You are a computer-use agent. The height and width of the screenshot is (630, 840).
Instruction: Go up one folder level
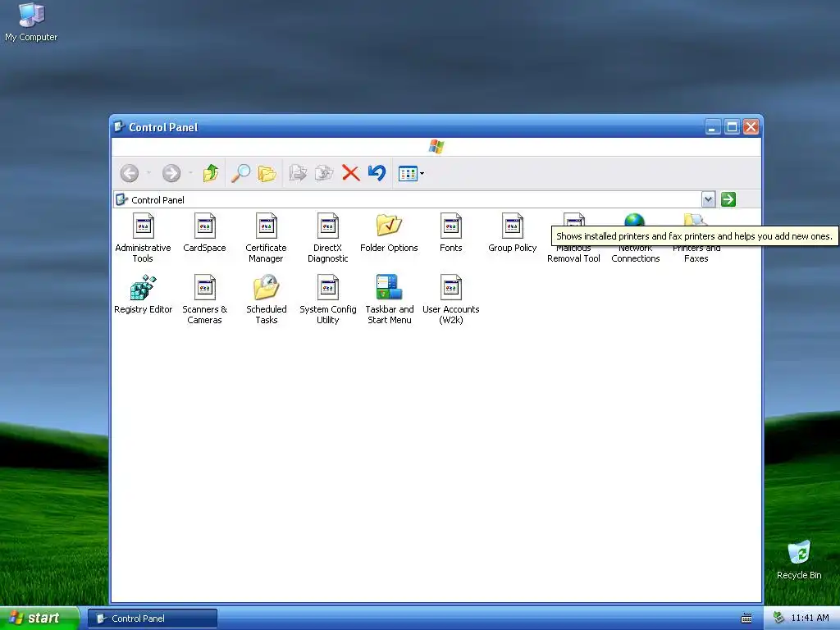point(211,173)
